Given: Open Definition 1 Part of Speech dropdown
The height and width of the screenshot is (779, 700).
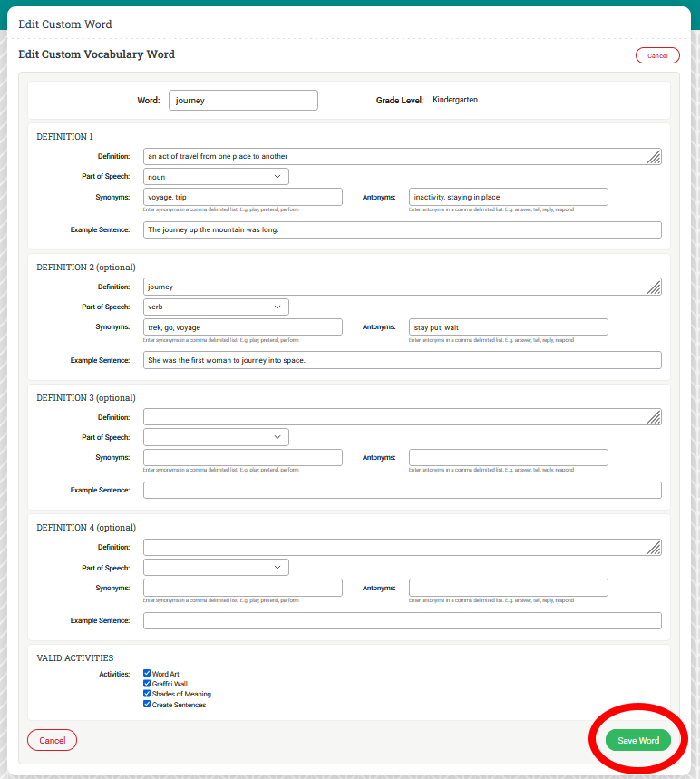Looking at the screenshot, I should click(216, 177).
